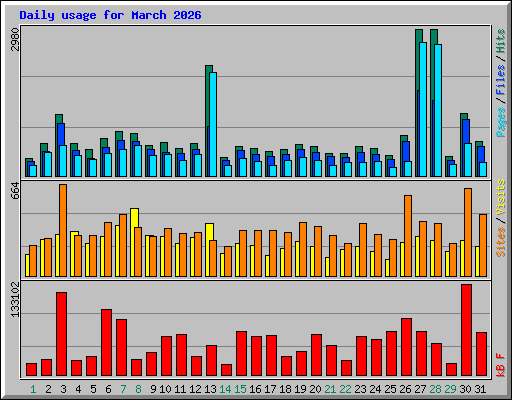Click the 2980 axis label of the hits chart
Viewport: 512px width, 400px height.
[16, 40]
